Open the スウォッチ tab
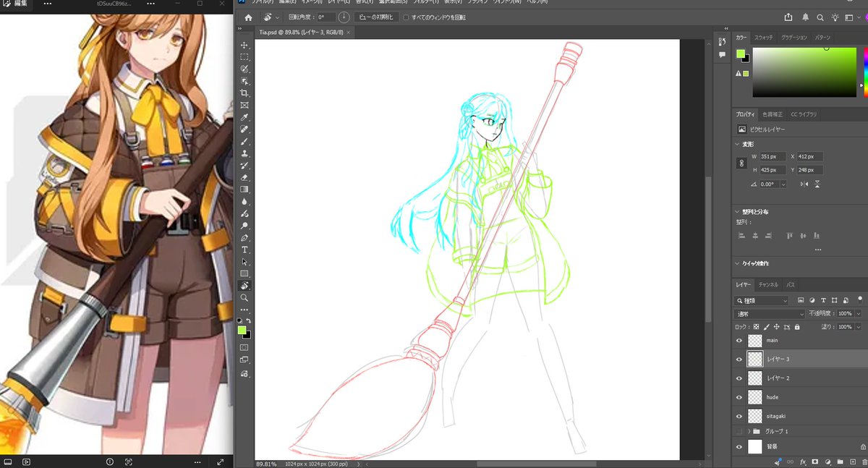The height and width of the screenshot is (468, 868). [764, 37]
